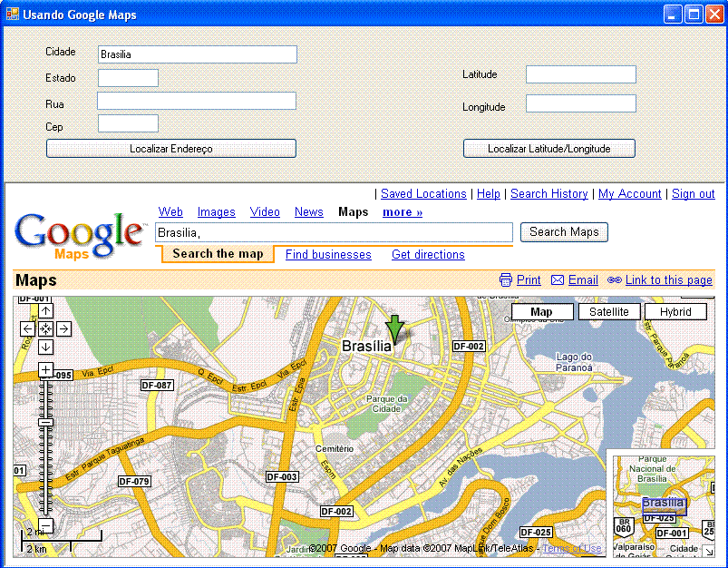The height and width of the screenshot is (568, 728).
Task: Pan the map left with arrow
Action: (x=28, y=329)
